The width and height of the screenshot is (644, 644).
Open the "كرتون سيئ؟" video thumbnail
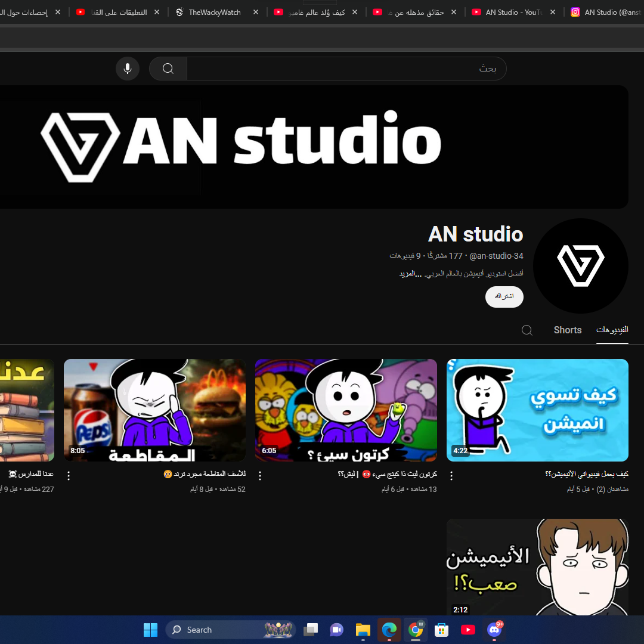click(x=346, y=410)
